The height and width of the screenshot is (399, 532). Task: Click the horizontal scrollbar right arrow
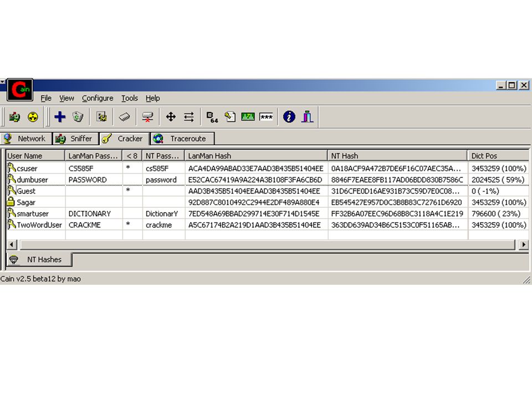click(x=524, y=244)
